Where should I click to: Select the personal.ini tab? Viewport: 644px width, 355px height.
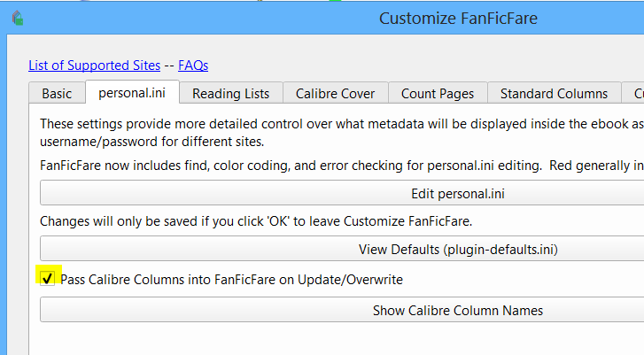click(133, 93)
